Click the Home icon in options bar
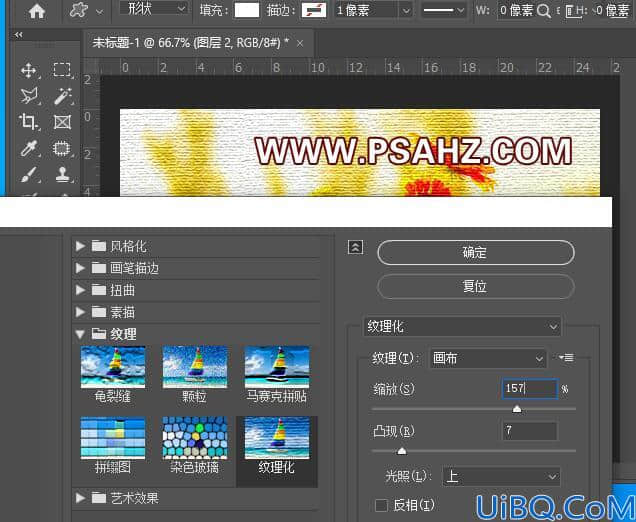Image resolution: width=636 pixels, height=522 pixels. [37, 10]
